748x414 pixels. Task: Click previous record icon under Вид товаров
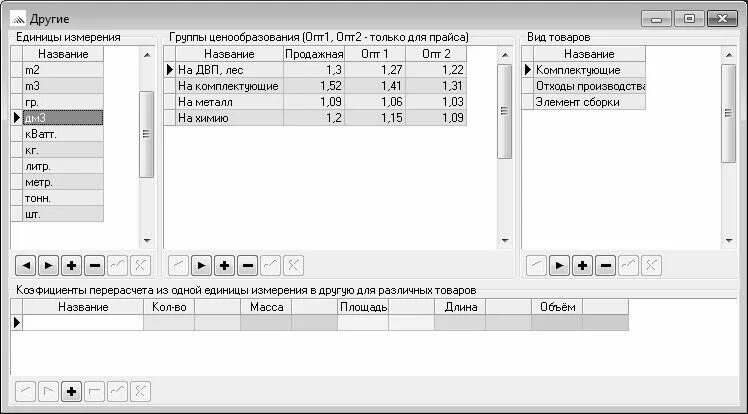tap(536, 266)
